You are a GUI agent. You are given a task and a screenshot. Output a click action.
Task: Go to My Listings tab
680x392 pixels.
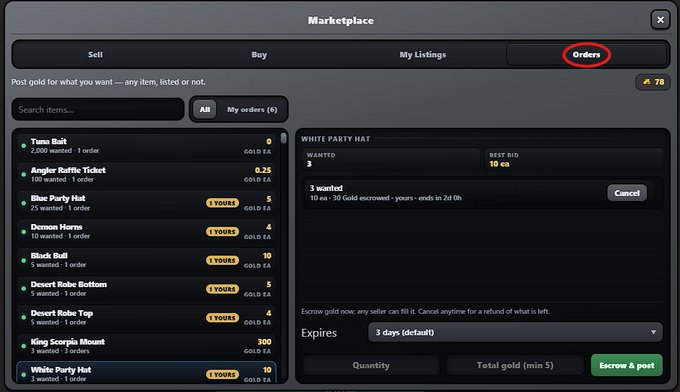423,55
